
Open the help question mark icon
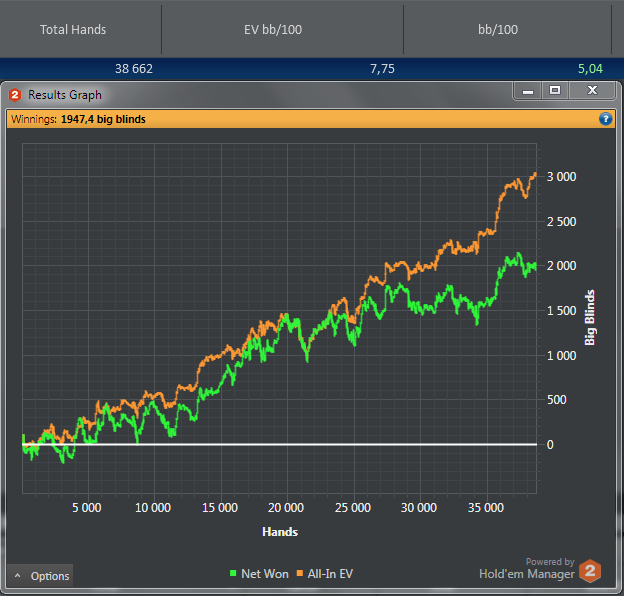(x=605, y=119)
